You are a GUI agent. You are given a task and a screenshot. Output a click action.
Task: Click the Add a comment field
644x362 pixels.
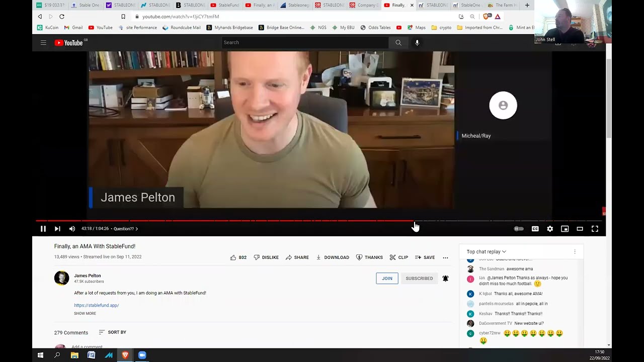pyautogui.click(x=87, y=347)
